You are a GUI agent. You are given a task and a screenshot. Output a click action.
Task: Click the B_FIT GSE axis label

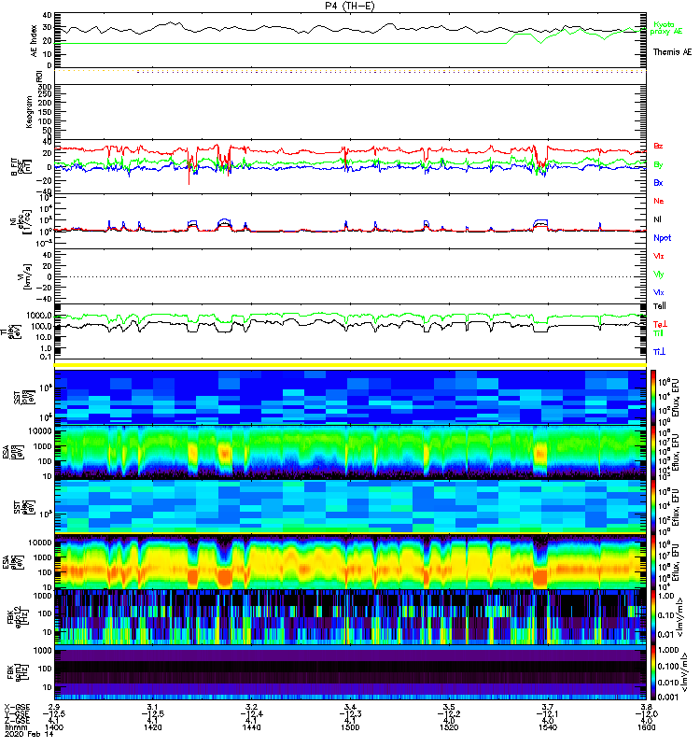click(x=20, y=167)
